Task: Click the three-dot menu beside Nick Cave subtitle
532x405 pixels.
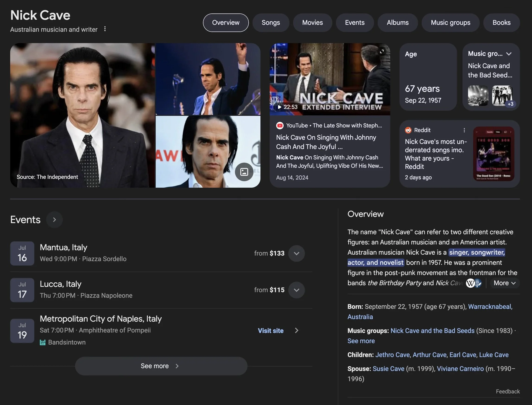Action: [x=105, y=29]
